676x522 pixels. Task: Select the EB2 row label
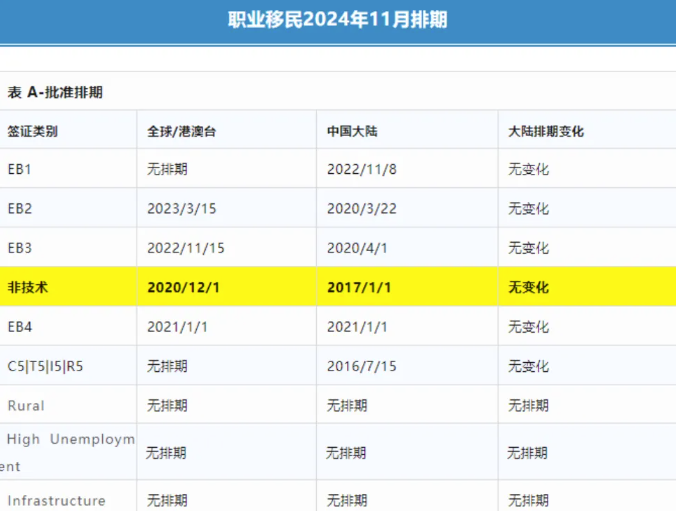(x=20, y=209)
